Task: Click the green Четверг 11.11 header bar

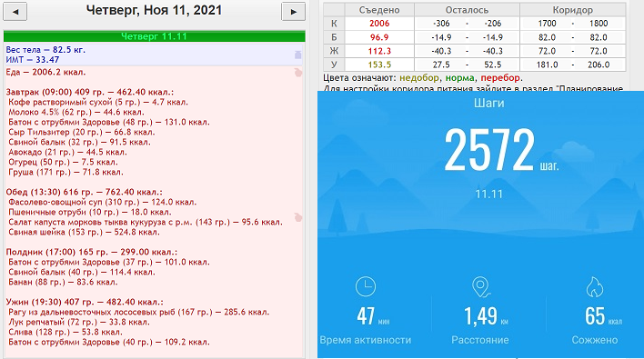Action: pyautogui.click(x=154, y=36)
